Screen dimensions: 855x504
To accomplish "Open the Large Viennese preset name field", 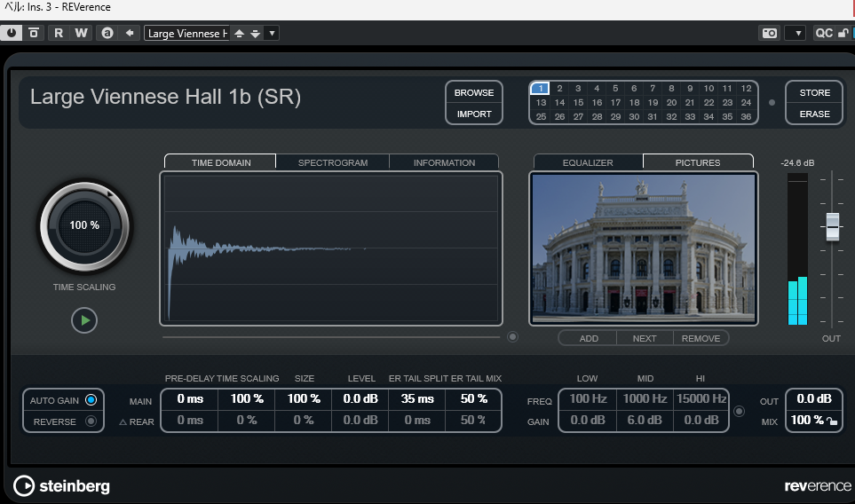I will [x=187, y=33].
